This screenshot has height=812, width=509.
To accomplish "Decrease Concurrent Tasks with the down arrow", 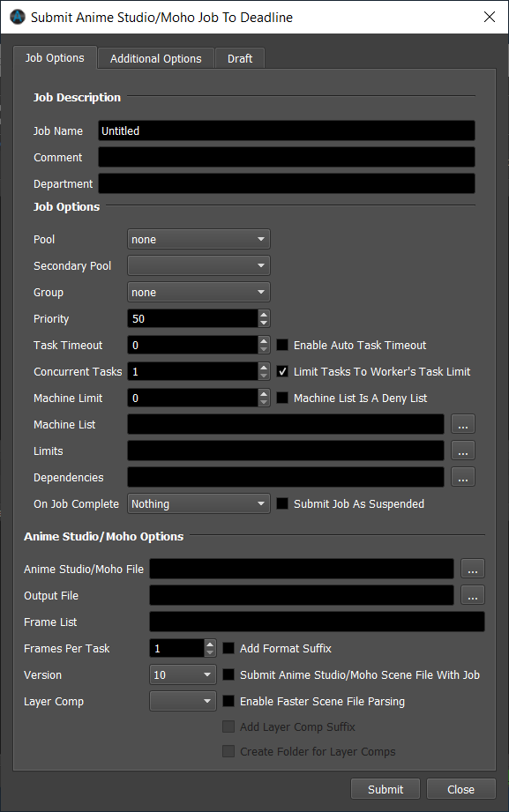I will pos(264,376).
